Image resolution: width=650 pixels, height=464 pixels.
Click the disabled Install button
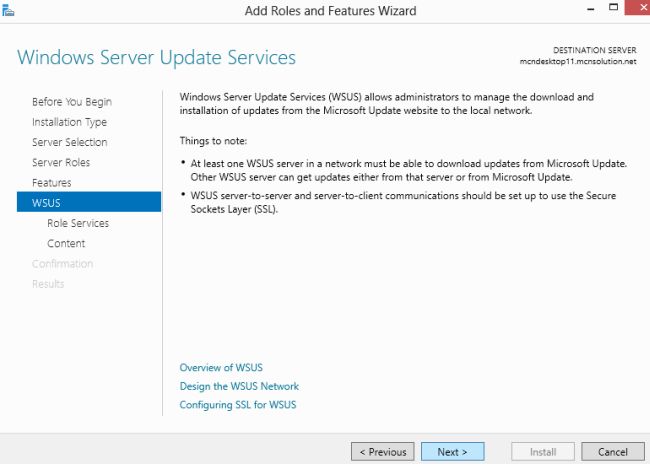click(x=543, y=452)
